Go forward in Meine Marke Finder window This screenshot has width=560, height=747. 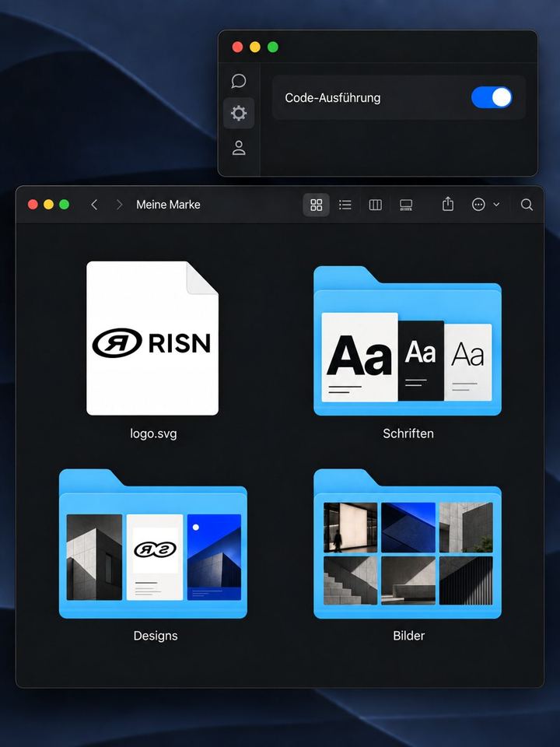(120, 205)
